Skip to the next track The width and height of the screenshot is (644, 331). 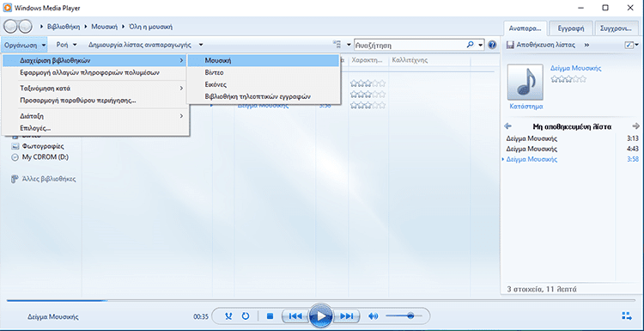pos(346,316)
